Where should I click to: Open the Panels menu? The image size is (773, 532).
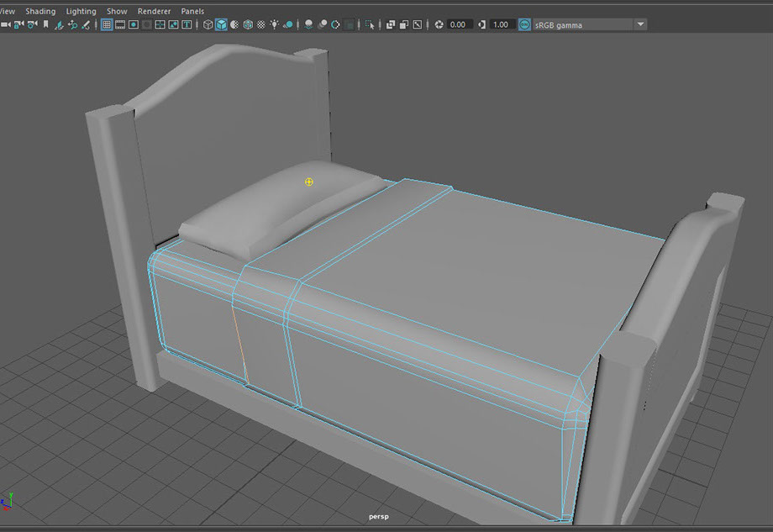point(192,11)
